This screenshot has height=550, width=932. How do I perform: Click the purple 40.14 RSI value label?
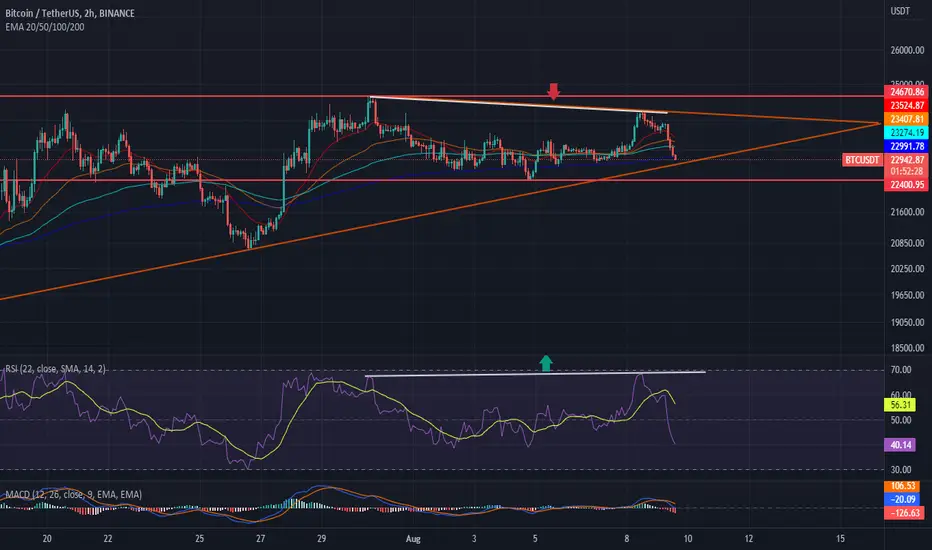[900, 445]
